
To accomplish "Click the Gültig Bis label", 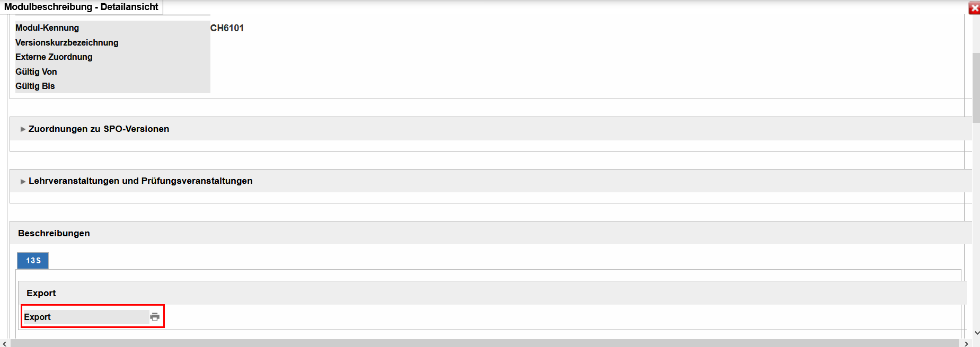I will click(x=35, y=86).
